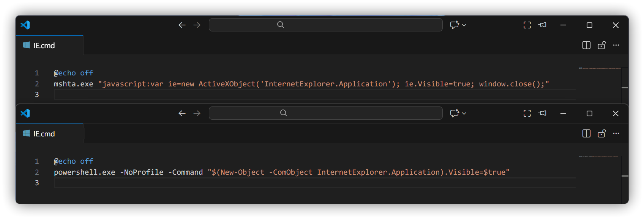Split the editor in the mshta script window
This screenshot has height=219, width=644.
[586, 45]
